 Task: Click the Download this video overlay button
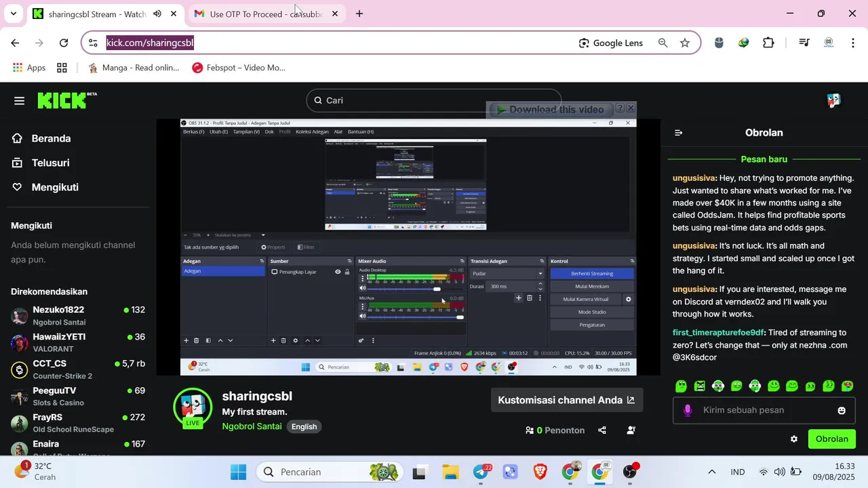[550, 110]
